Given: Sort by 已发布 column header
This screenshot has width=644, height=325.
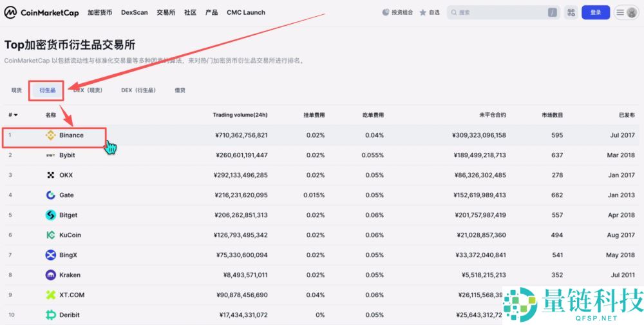Looking at the screenshot, I should (x=627, y=115).
